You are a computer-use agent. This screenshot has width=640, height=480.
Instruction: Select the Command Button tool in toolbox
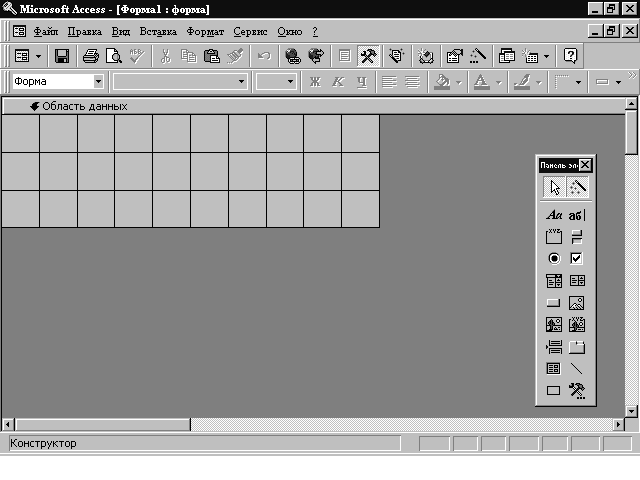(554, 303)
